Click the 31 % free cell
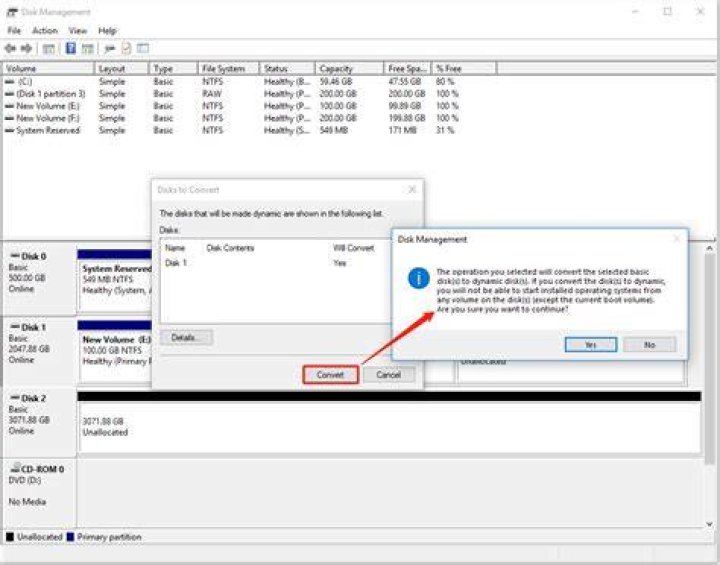The image size is (720, 565). tap(445, 130)
